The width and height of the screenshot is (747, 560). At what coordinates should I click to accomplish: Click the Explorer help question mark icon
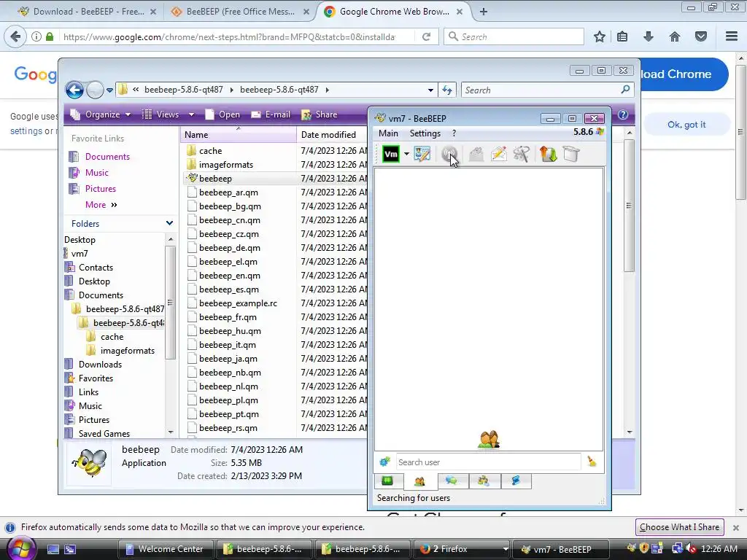pos(623,114)
